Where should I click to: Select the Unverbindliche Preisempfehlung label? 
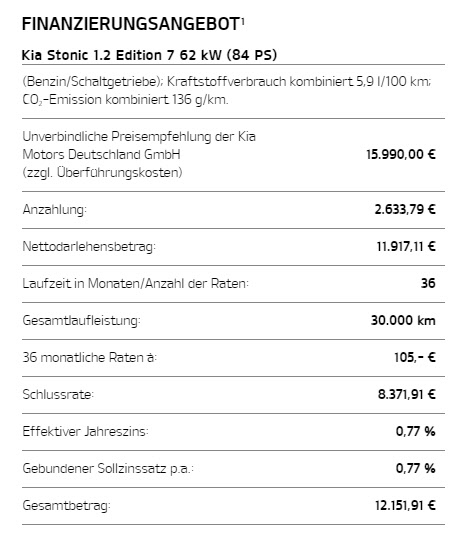tap(139, 154)
